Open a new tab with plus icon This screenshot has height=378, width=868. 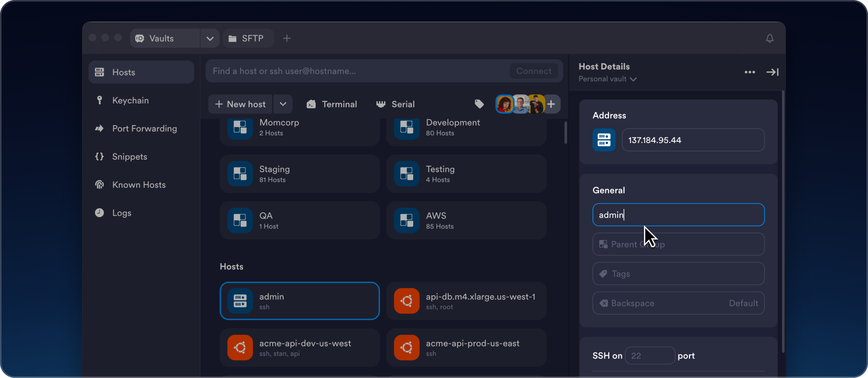click(287, 38)
